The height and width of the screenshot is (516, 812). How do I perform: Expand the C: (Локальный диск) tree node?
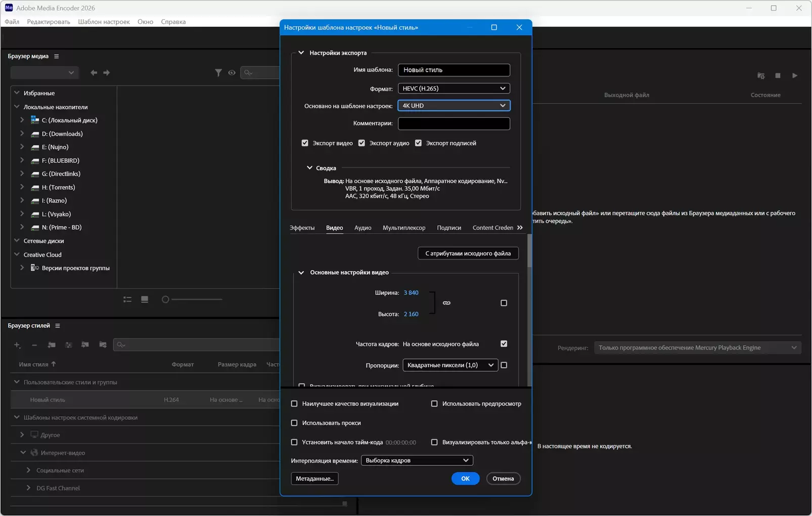[22, 120]
